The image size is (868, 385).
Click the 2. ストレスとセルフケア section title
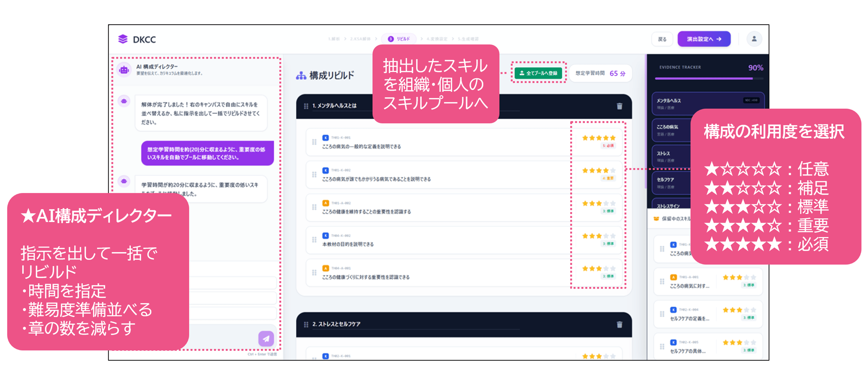336,324
